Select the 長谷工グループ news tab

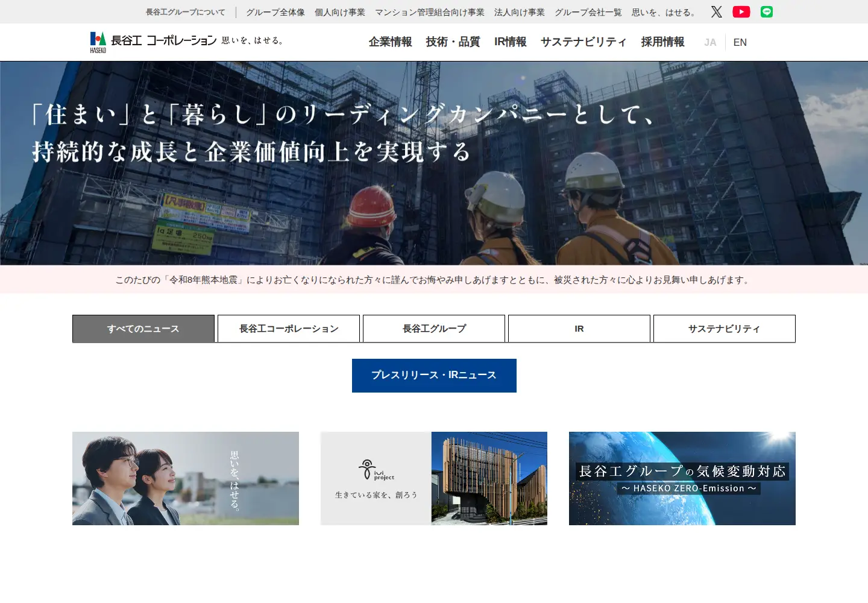[x=434, y=329]
